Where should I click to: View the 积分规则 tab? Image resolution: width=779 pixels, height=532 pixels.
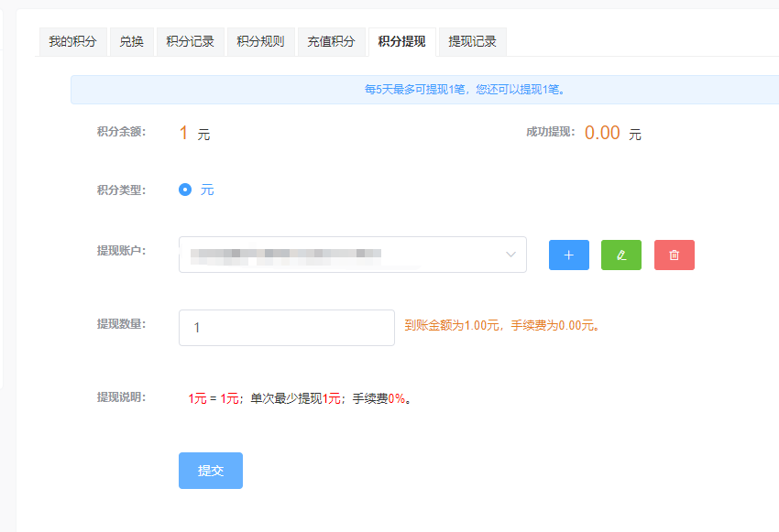(x=260, y=41)
